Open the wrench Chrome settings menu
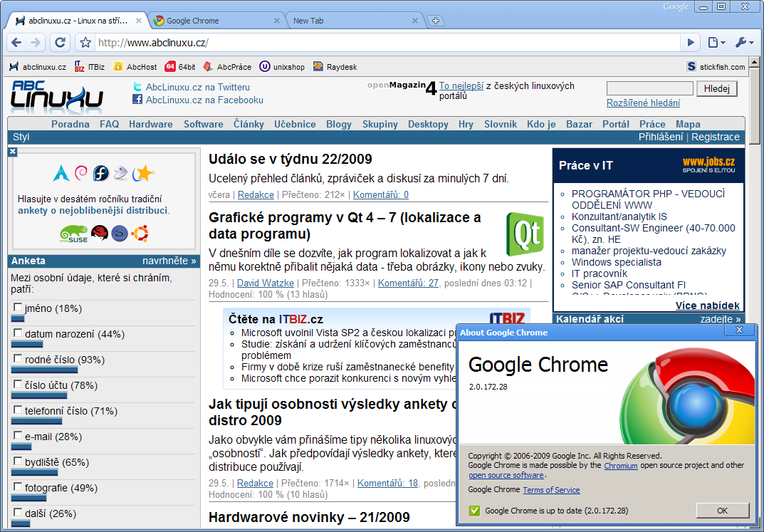 click(743, 43)
